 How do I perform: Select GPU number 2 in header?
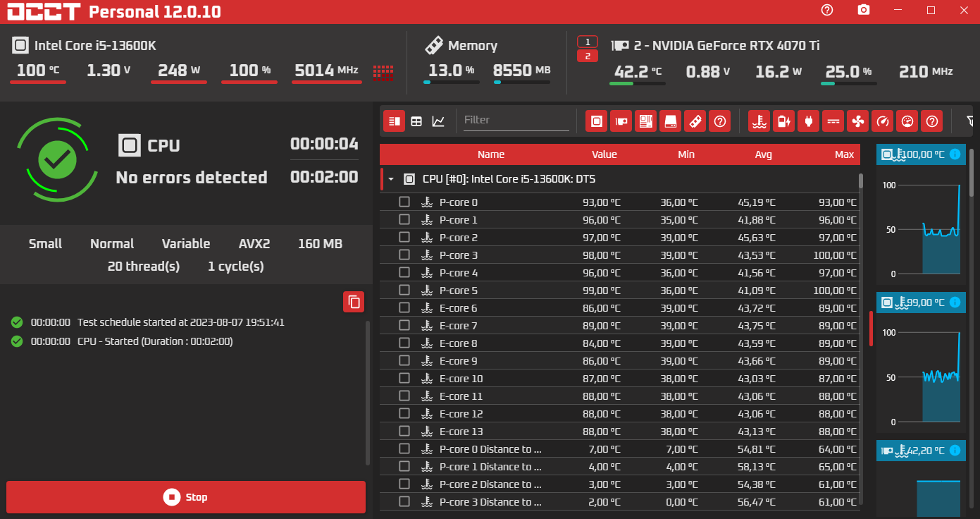(x=588, y=56)
